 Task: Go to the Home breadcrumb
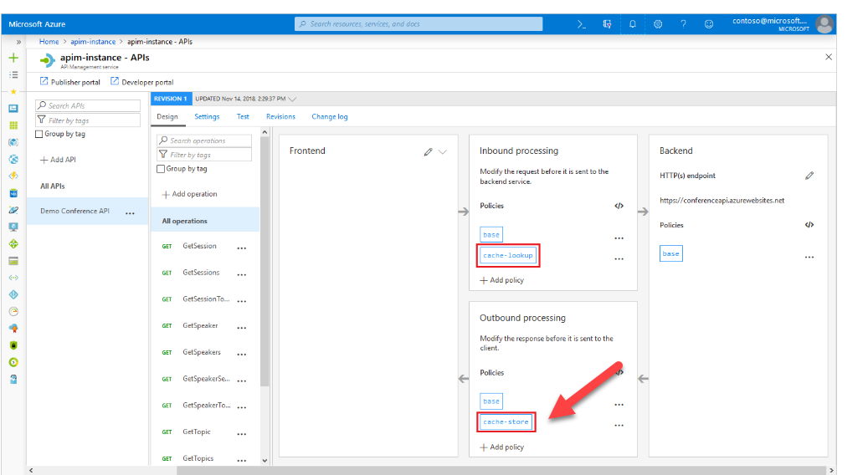(49, 42)
